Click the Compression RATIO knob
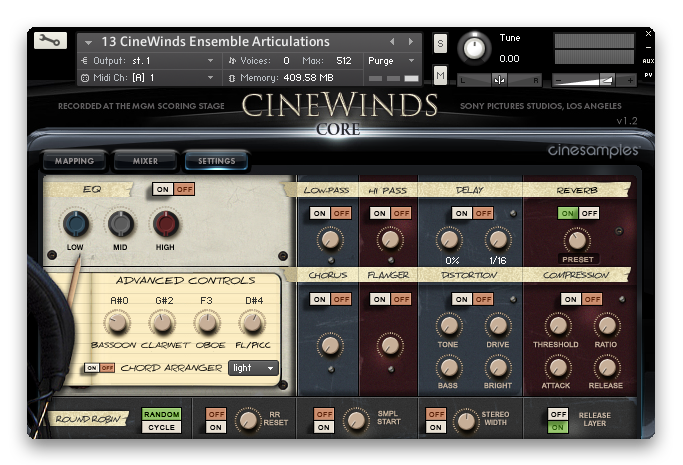Image resolution: width=683 pixels, height=465 pixels. click(607, 326)
